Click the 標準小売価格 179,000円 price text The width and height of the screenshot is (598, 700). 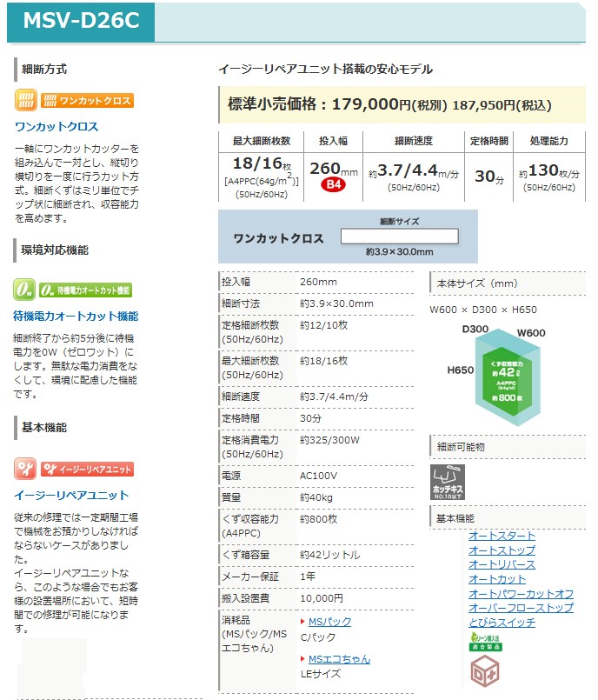(389, 104)
